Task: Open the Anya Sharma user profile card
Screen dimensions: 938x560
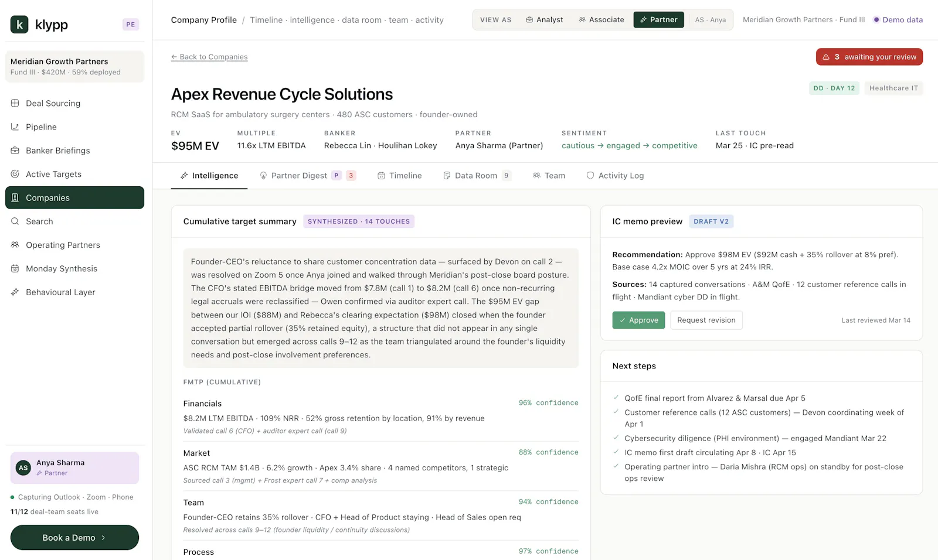Action: pos(74,467)
